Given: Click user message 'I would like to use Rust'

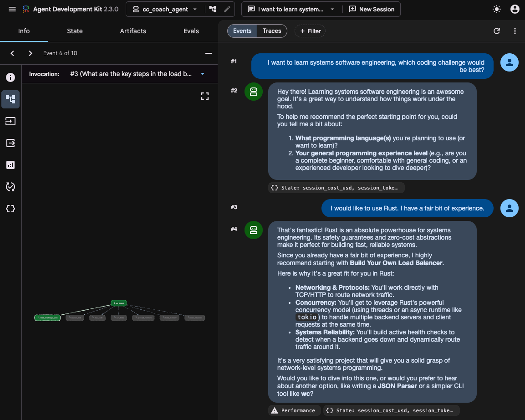Looking at the screenshot, I should click(x=408, y=208).
